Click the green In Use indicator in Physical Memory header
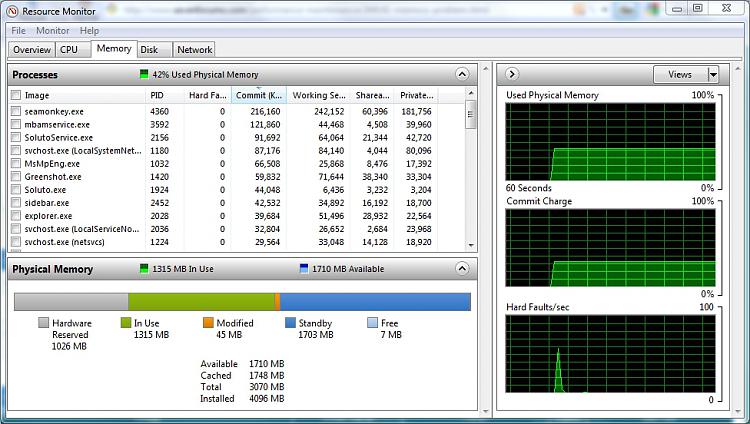750x424 pixels. pos(144,268)
